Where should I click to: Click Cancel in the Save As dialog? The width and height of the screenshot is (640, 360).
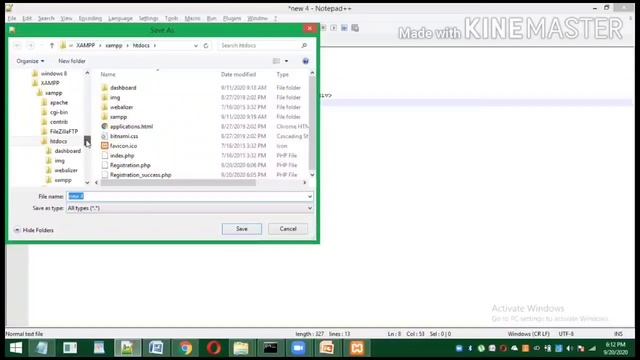(x=288, y=229)
